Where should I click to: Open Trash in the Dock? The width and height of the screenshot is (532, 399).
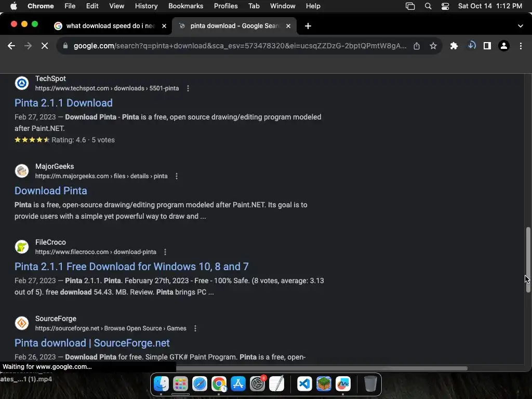370,384
